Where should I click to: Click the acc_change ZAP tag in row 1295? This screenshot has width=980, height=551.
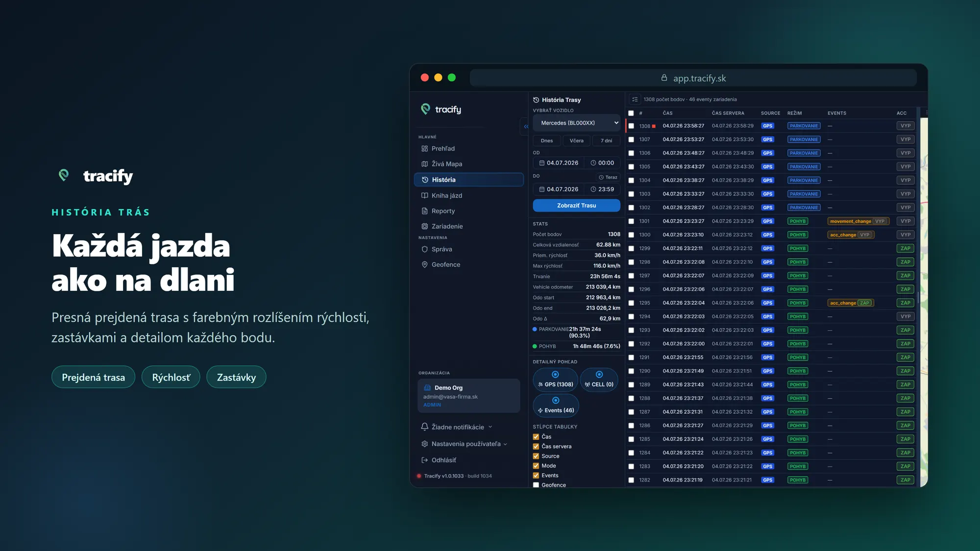851,303
